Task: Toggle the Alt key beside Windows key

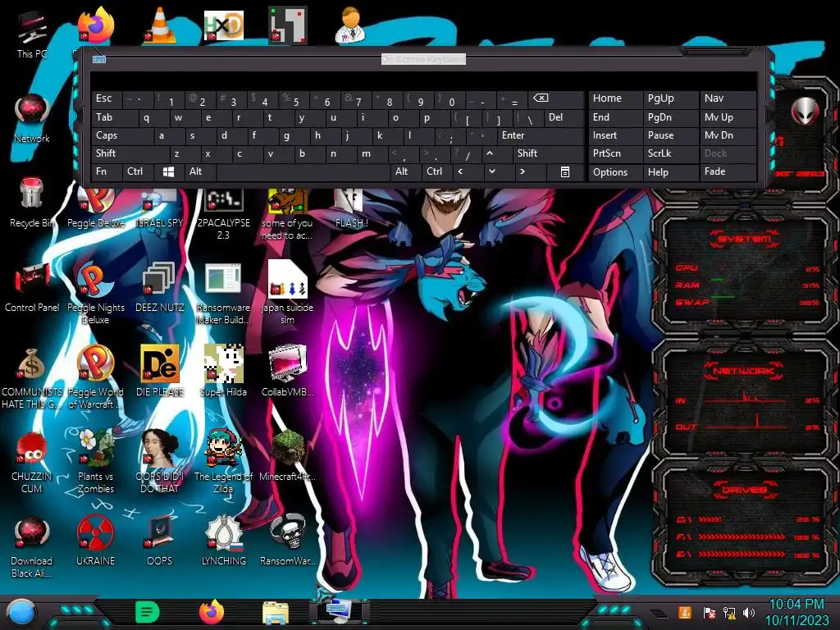Action: tap(200, 172)
